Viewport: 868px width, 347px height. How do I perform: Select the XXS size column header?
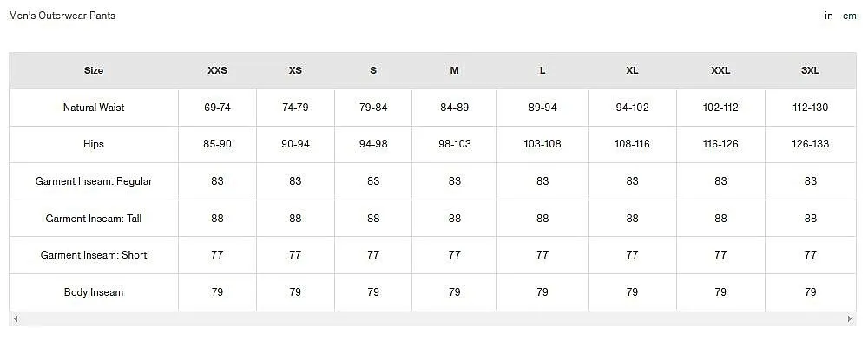click(x=217, y=70)
